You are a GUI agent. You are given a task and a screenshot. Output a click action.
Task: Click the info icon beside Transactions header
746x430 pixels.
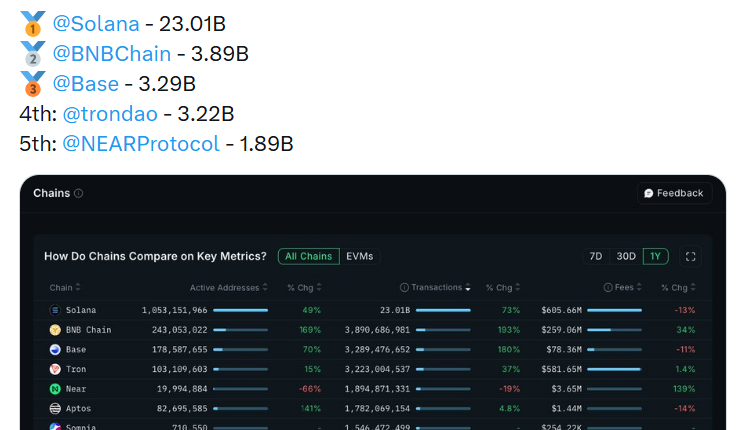405,288
